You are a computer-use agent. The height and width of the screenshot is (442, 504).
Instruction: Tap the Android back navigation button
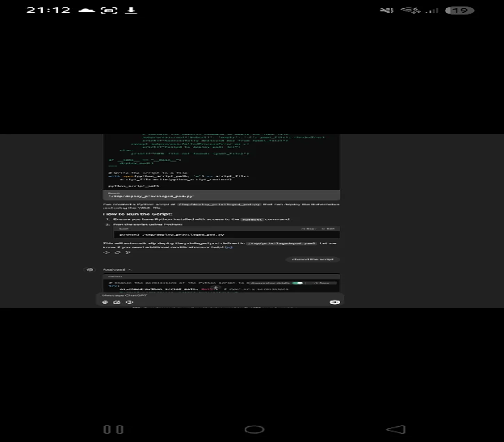[396, 429]
